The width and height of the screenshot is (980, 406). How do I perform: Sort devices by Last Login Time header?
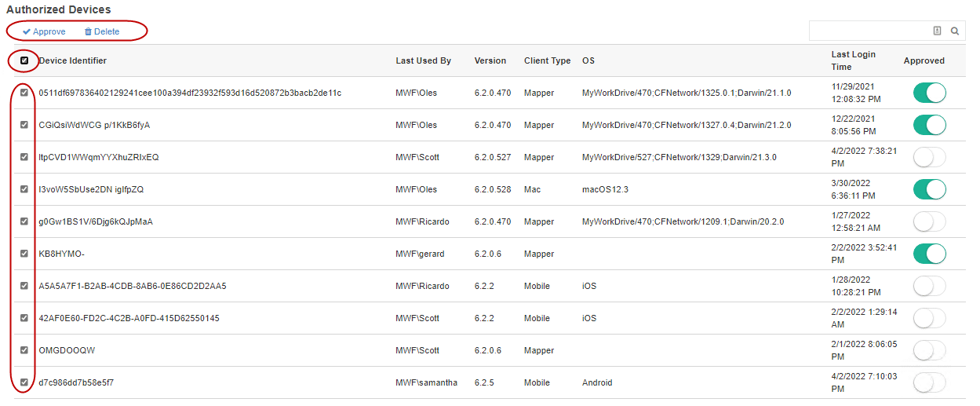[x=853, y=60]
